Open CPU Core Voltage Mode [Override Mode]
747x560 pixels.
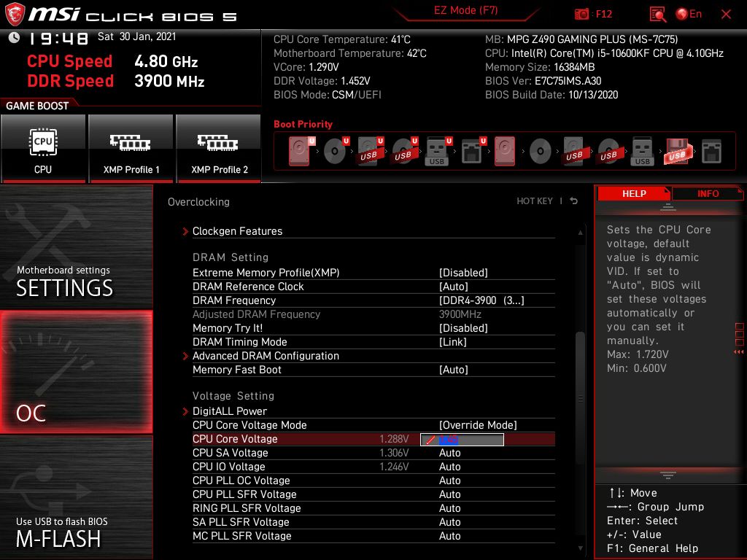tap(373, 425)
